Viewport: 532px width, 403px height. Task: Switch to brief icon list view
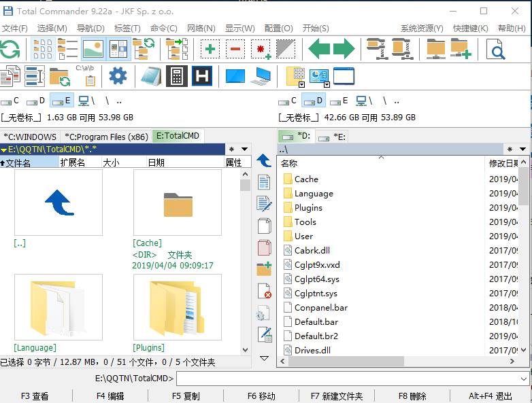tap(43, 49)
